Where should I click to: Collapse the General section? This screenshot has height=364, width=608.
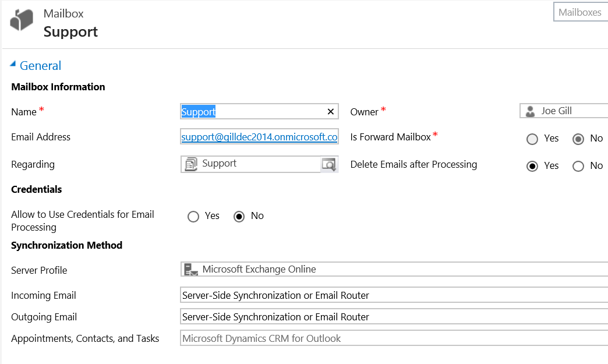pyautogui.click(x=13, y=64)
